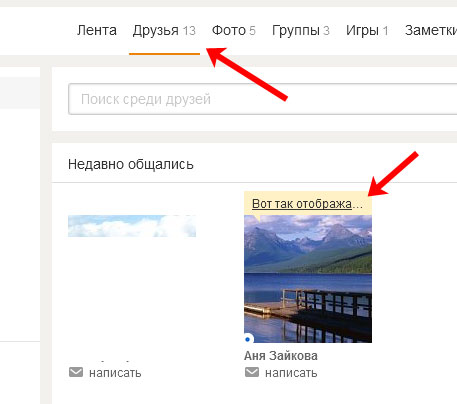Click the friends count 13 beside Друзья
Screen dimensions: 457x404
189,31
